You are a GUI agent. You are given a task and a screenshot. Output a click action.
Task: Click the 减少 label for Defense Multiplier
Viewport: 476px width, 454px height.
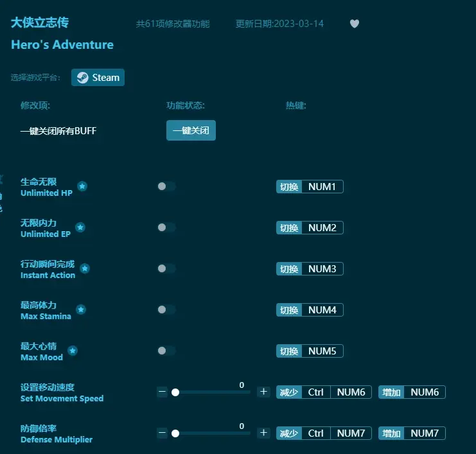click(x=289, y=433)
